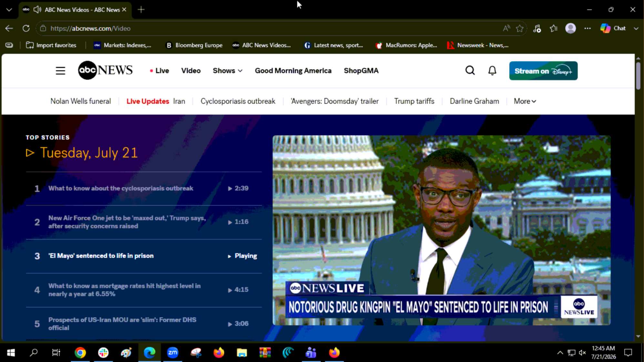Play the mortgage rates video

[x=144, y=290]
